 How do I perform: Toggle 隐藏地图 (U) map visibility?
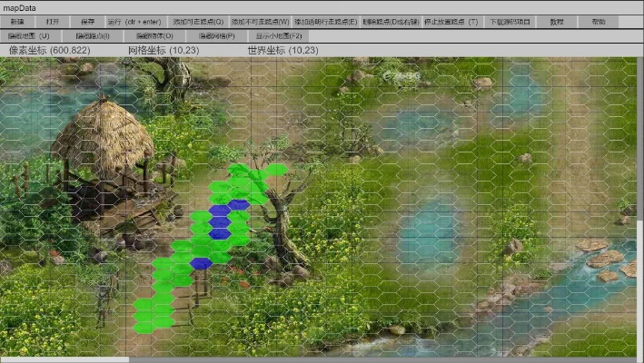[x=29, y=35]
